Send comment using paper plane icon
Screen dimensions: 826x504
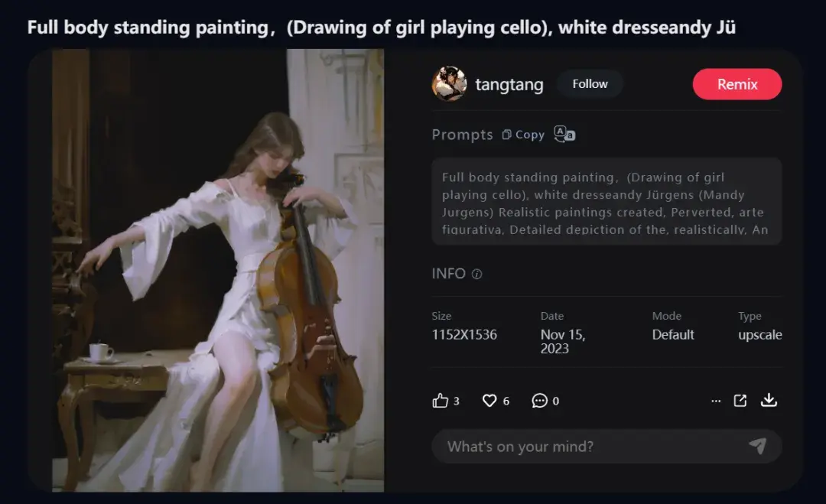757,446
